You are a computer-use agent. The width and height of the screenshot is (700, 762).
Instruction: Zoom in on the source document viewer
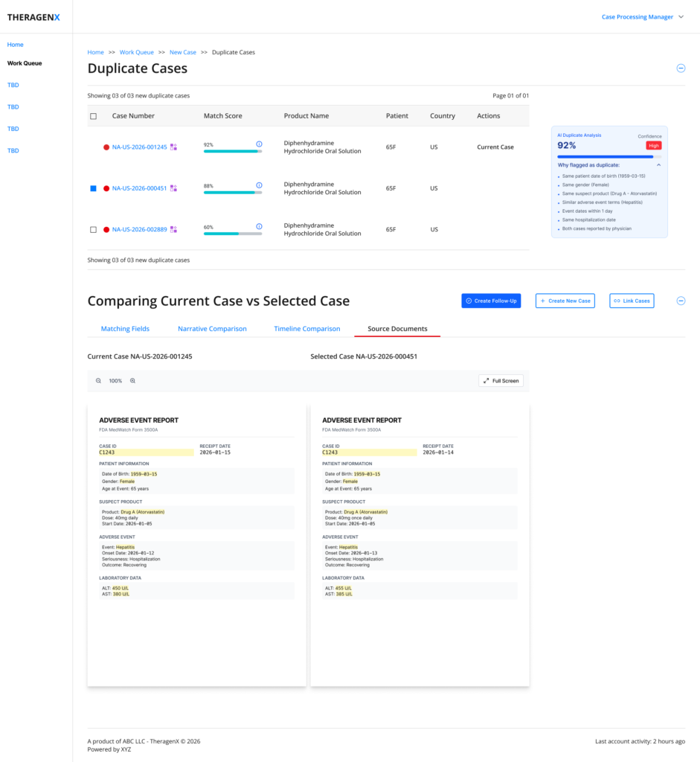tap(132, 381)
